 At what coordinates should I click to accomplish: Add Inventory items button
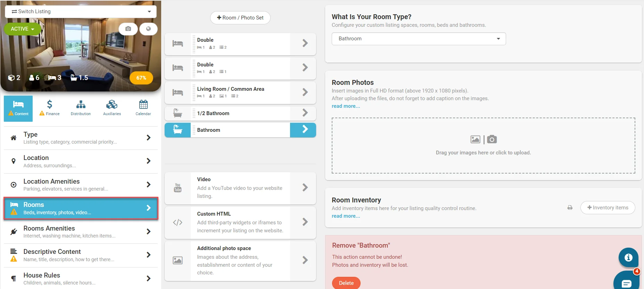pyautogui.click(x=608, y=208)
